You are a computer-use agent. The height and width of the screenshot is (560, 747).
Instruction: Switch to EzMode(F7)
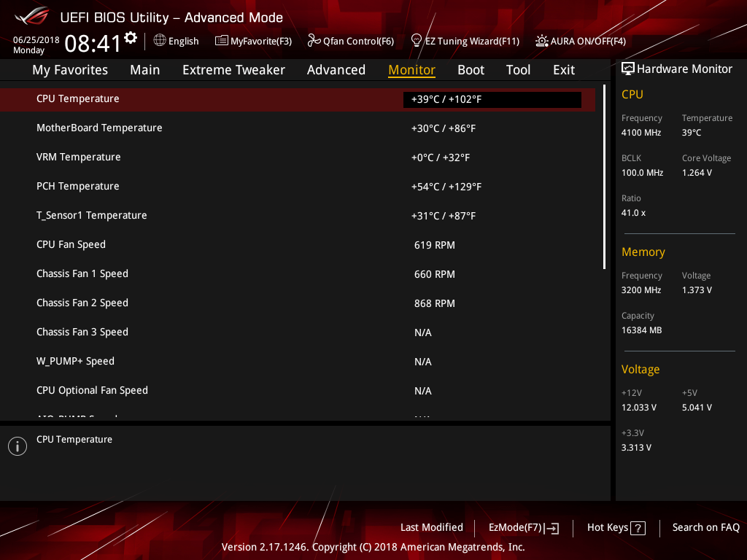coord(515,528)
